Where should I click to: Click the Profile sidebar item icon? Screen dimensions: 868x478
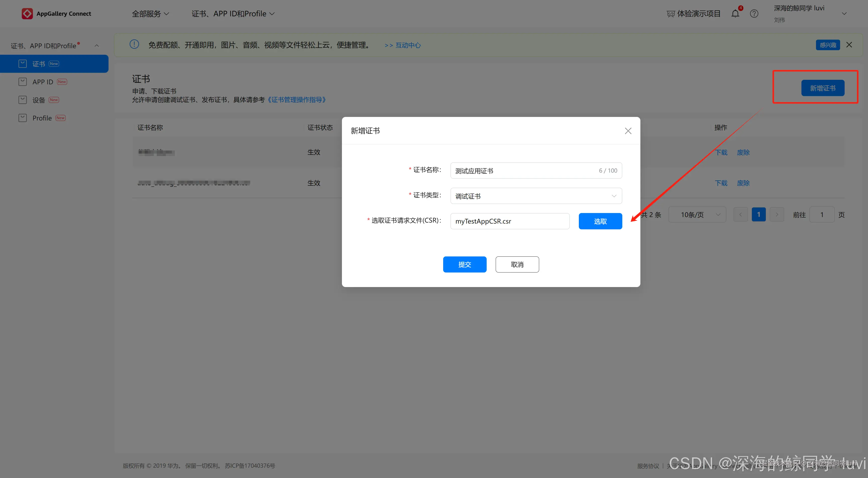pyautogui.click(x=23, y=118)
